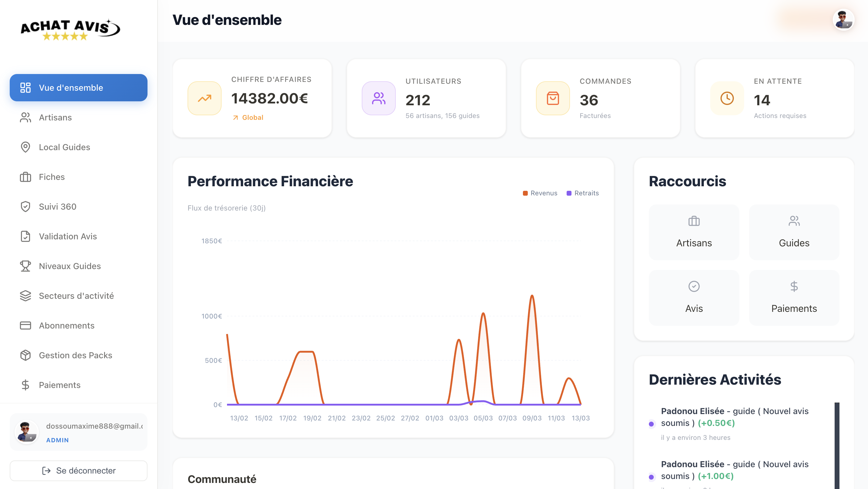Click the Guides shortcut in Raccourcis
Viewport: 868px width, 489px height.
tap(794, 232)
